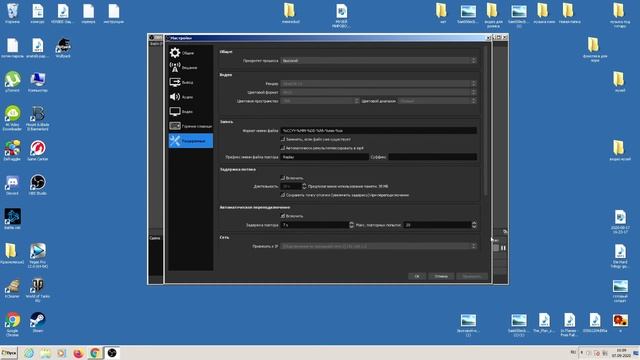Select the Расширенные (Advanced) section
The width and height of the screenshot is (640, 360).
click(x=191, y=141)
